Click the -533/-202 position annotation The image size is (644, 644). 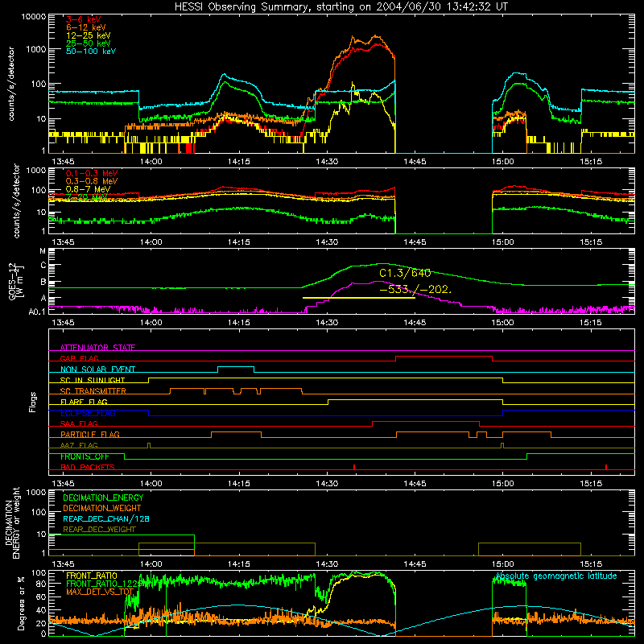coord(415,290)
